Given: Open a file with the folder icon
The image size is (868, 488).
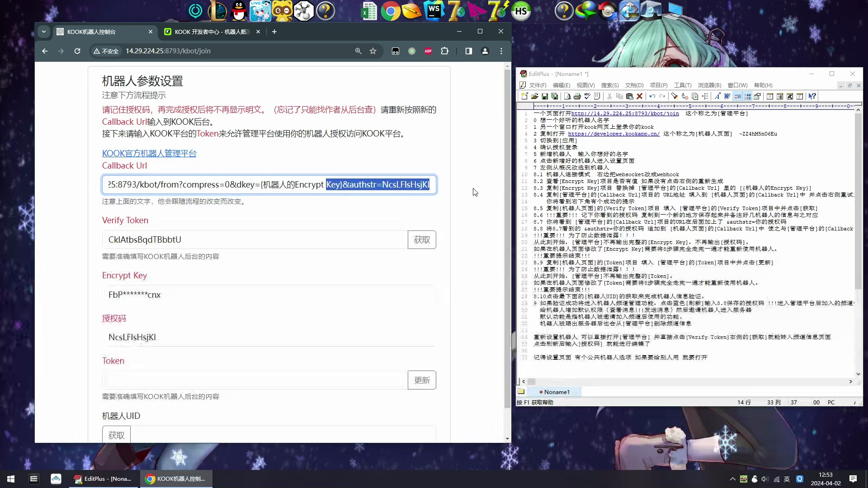Looking at the screenshot, I should [535, 96].
